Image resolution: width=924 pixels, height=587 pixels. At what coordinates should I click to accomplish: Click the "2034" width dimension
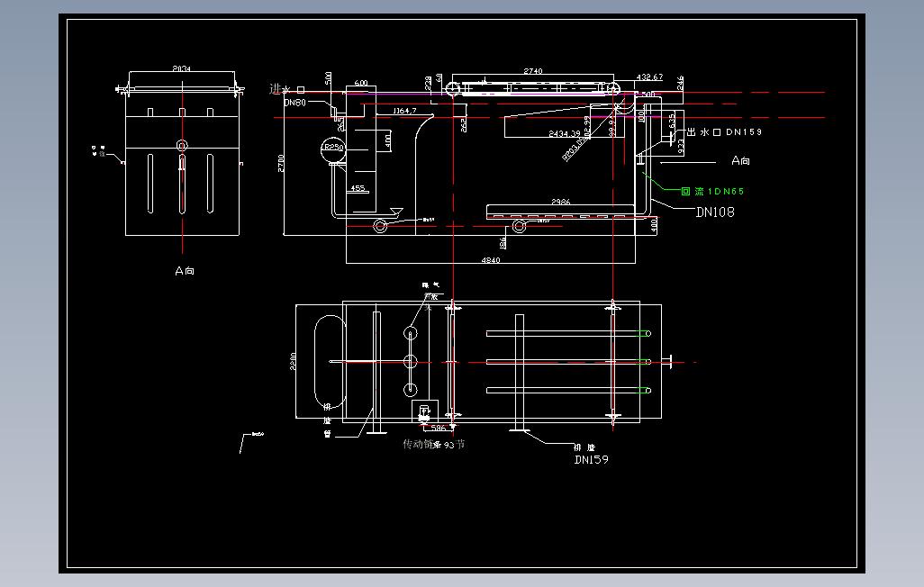pyautogui.click(x=182, y=69)
